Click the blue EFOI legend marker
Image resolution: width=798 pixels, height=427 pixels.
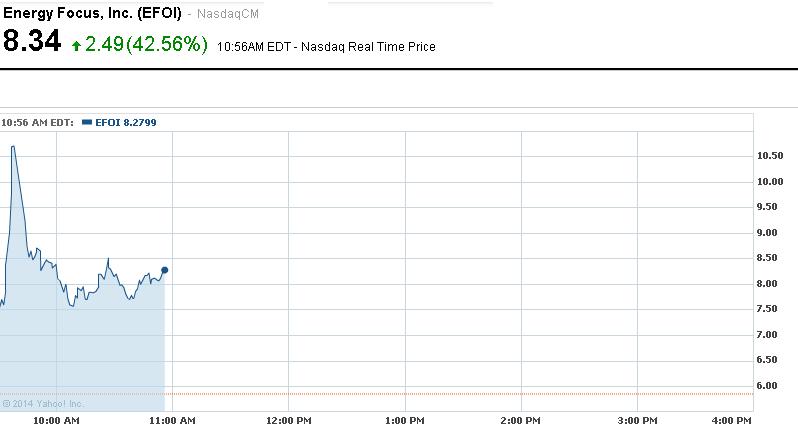click(x=87, y=123)
